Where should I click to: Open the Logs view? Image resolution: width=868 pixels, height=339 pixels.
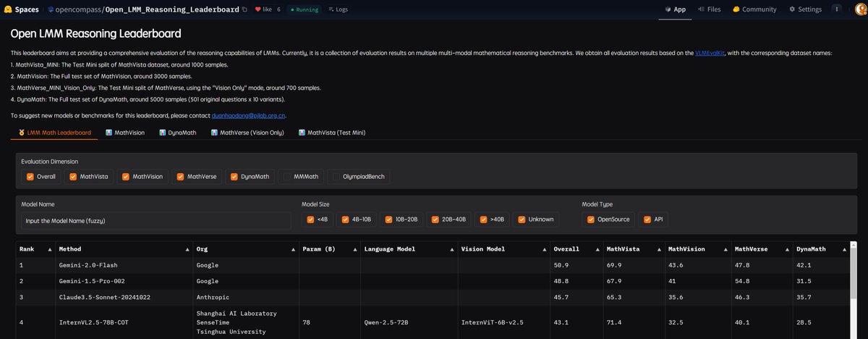pyautogui.click(x=338, y=9)
